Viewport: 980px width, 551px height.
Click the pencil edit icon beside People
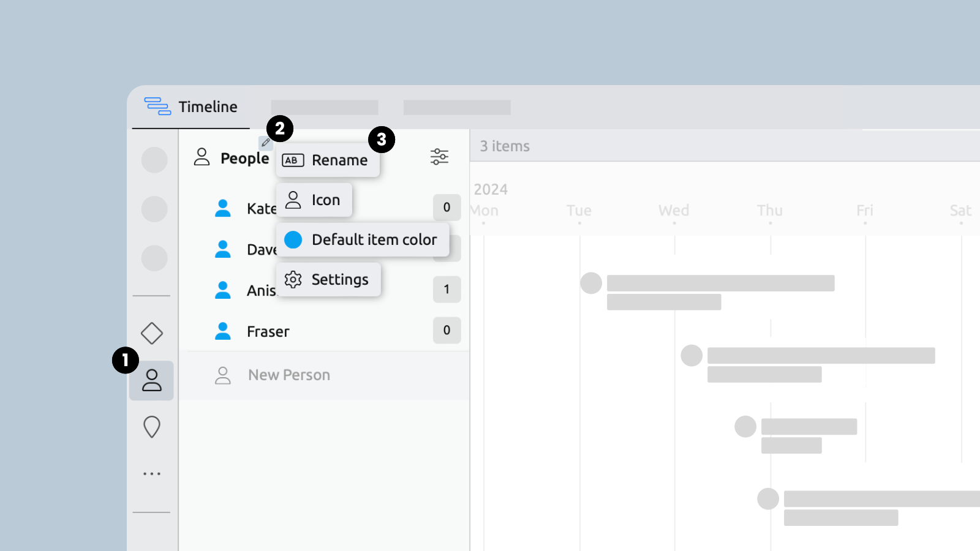266,143
